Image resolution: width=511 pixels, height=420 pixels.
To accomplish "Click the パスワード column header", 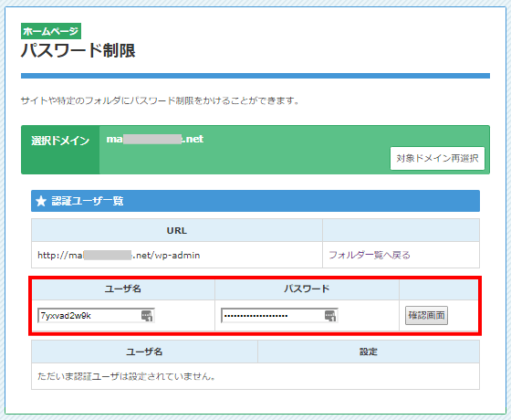I will 307,289.
